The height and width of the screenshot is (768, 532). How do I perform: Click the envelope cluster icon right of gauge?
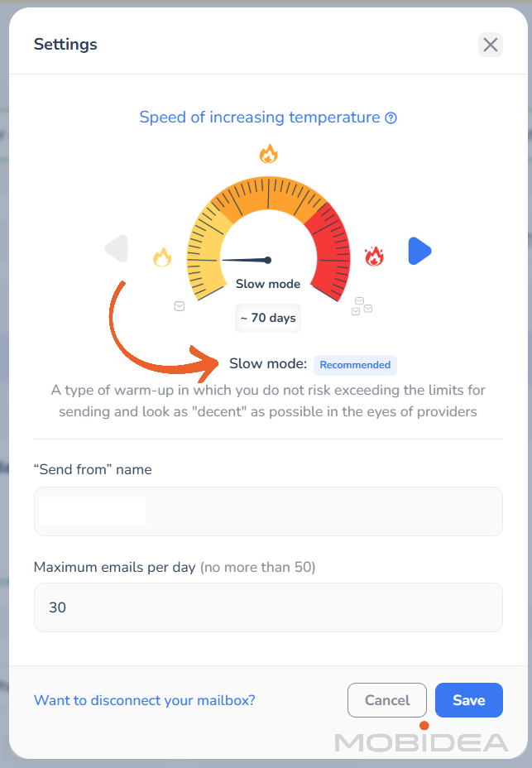[362, 306]
